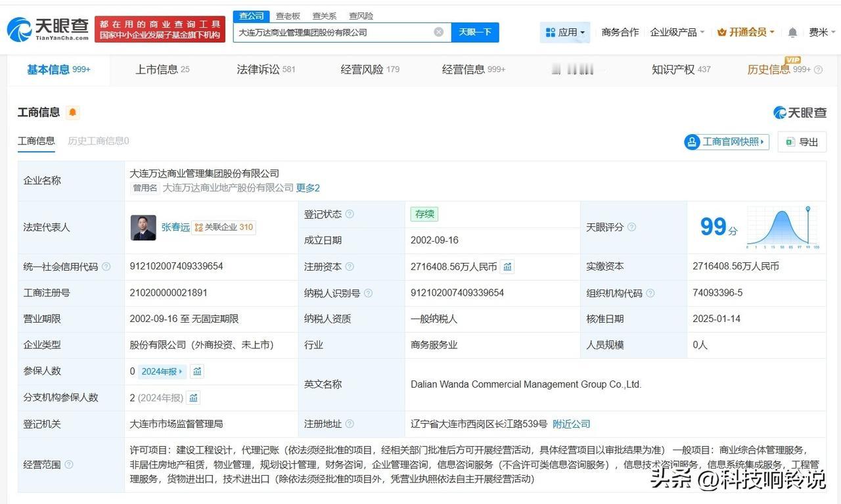Screen dimensions: 841x504
Task: Click the orange bell beside 工商信息 heading
Action: (x=72, y=112)
